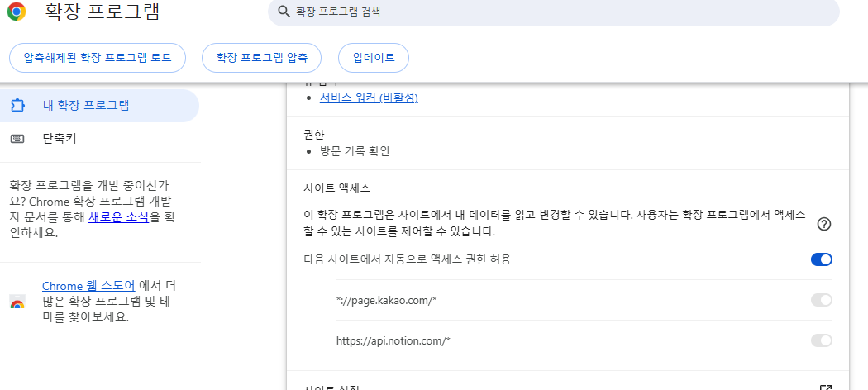This screenshot has width=868, height=390.
Task: Click the search magnifier icon
Action: [284, 12]
